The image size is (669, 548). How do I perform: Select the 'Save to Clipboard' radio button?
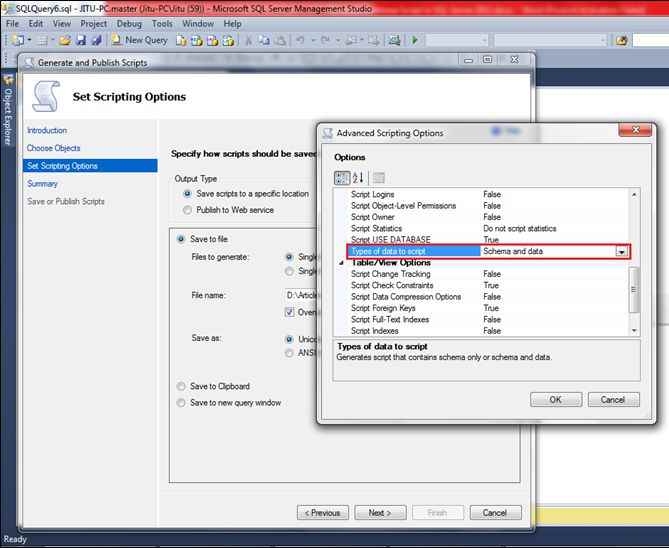pos(181,386)
